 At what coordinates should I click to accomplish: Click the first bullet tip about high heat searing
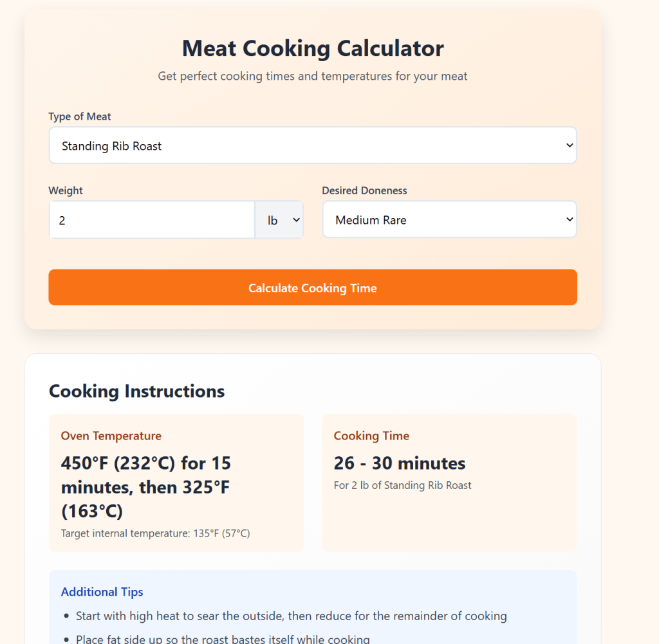pyautogui.click(x=291, y=616)
